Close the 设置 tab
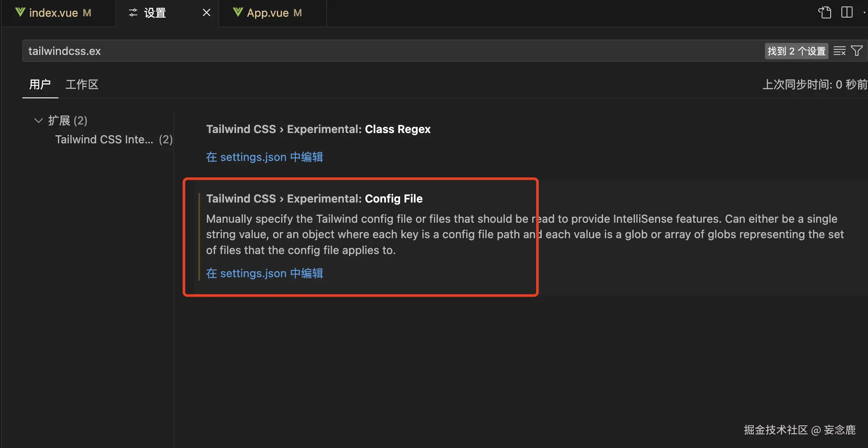Image resolution: width=868 pixels, height=448 pixels. (206, 13)
